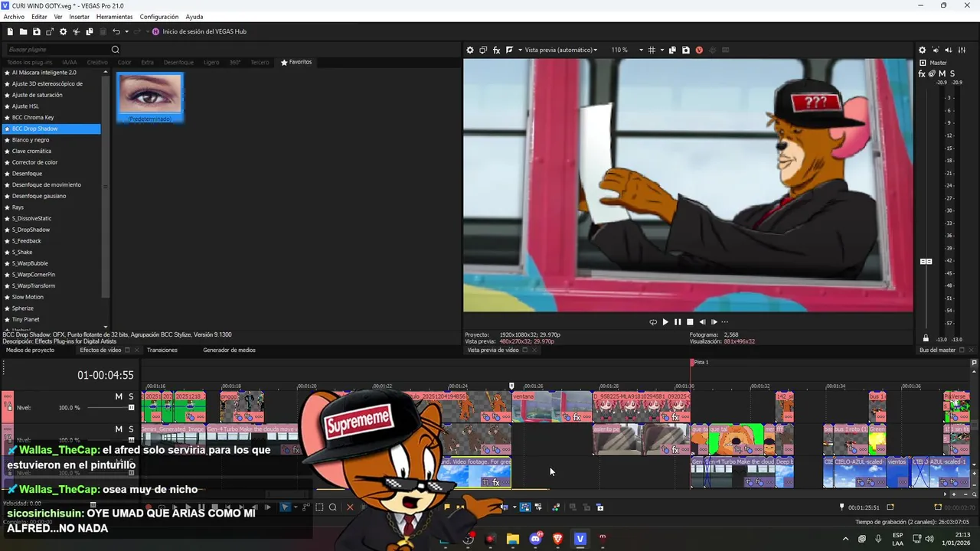Delete selection with red X in timeline toolbar
This screenshot has height=551, width=980.
pos(350,507)
